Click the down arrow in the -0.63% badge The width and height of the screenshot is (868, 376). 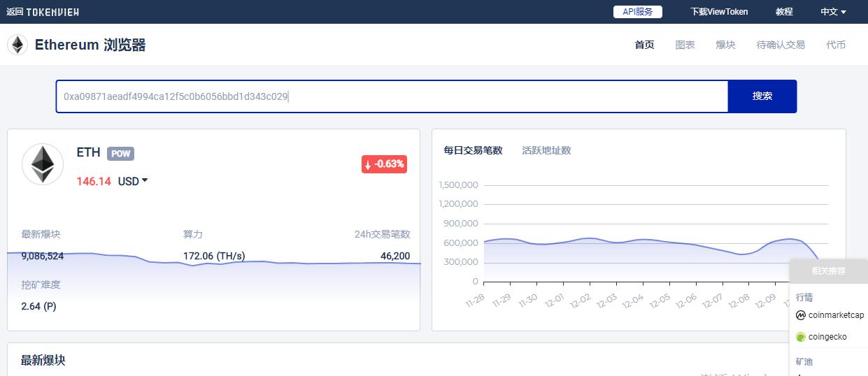coord(368,165)
